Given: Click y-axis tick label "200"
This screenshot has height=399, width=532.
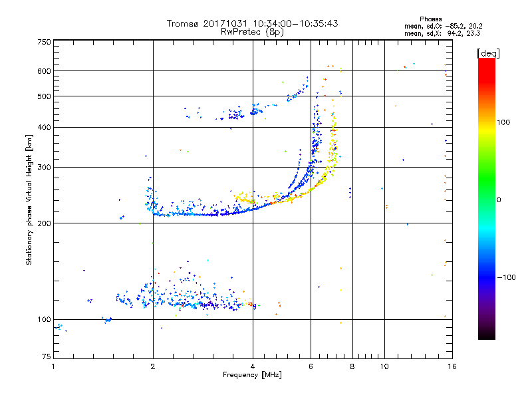Looking at the screenshot, I should click(44, 223).
